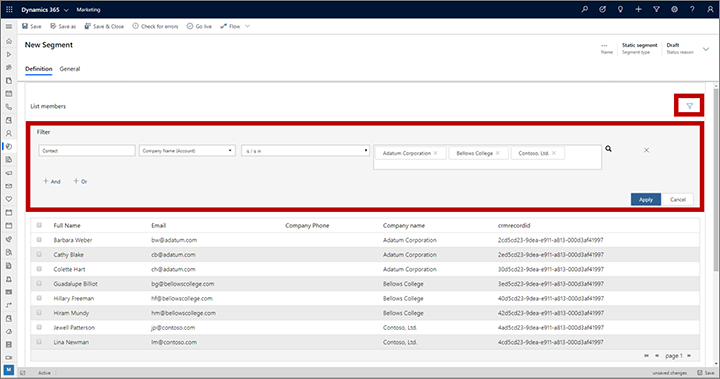Open the 'is / is in' operator dropdown
The image size is (720, 379).
click(x=305, y=151)
